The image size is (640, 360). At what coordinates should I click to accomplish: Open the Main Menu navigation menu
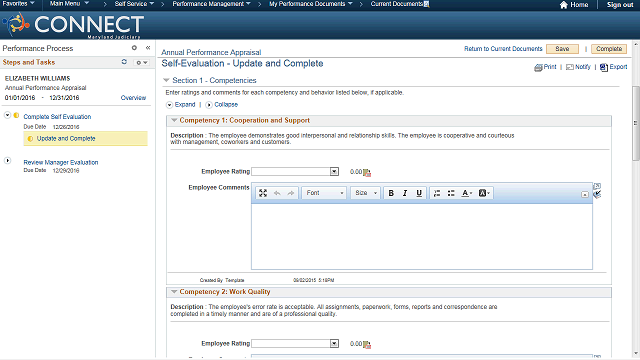69,4
